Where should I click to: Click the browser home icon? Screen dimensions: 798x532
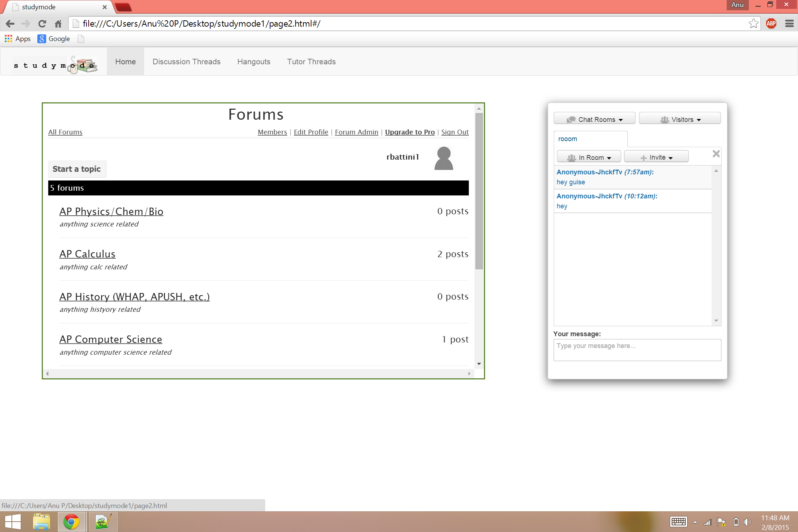[x=58, y=24]
